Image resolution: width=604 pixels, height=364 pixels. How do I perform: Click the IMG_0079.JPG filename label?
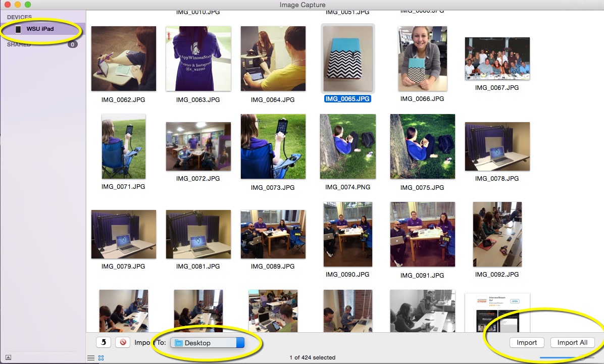point(123,266)
